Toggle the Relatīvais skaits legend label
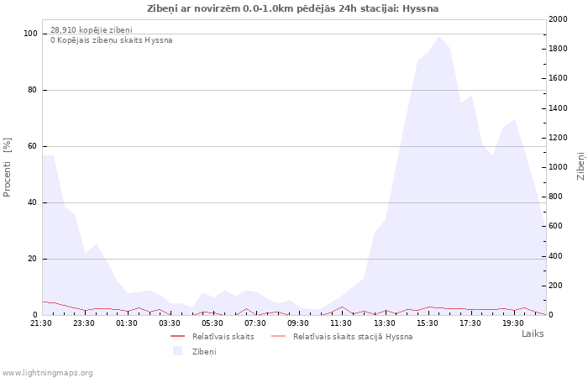 pyautogui.click(x=223, y=336)
